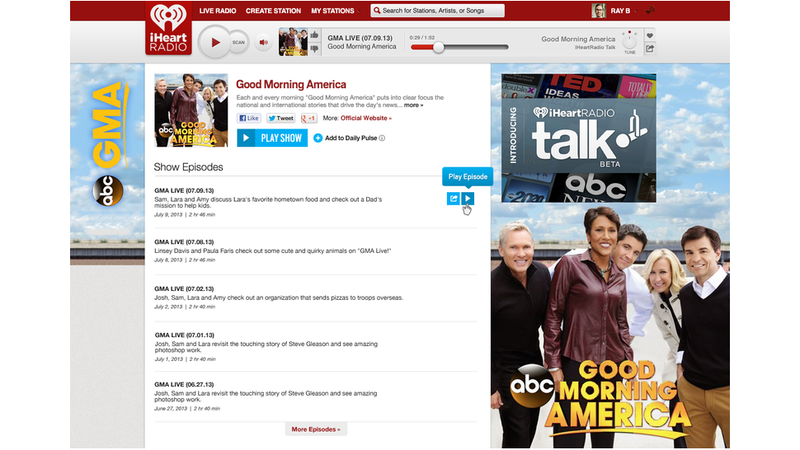Select episode title GMA LIVE (06.27.13)
The image size is (800, 450).
pyautogui.click(x=184, y=385)
